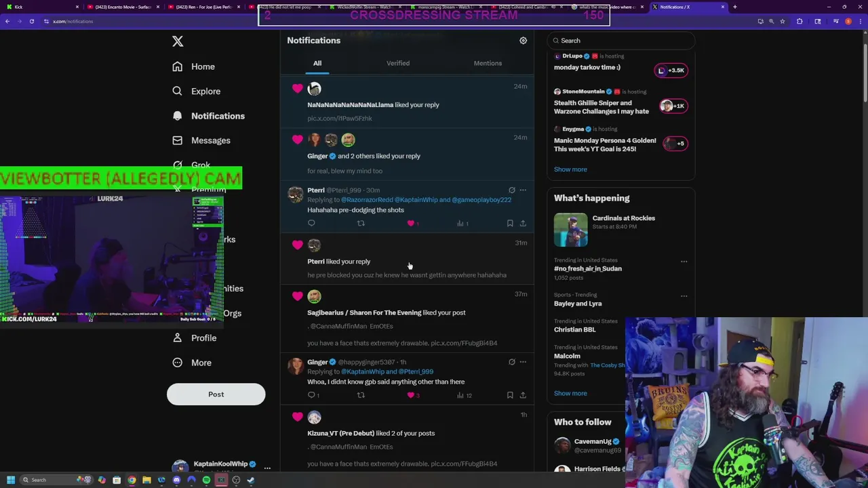Open Messages in the sidebar
868x488 pixels.
(201, 140)
